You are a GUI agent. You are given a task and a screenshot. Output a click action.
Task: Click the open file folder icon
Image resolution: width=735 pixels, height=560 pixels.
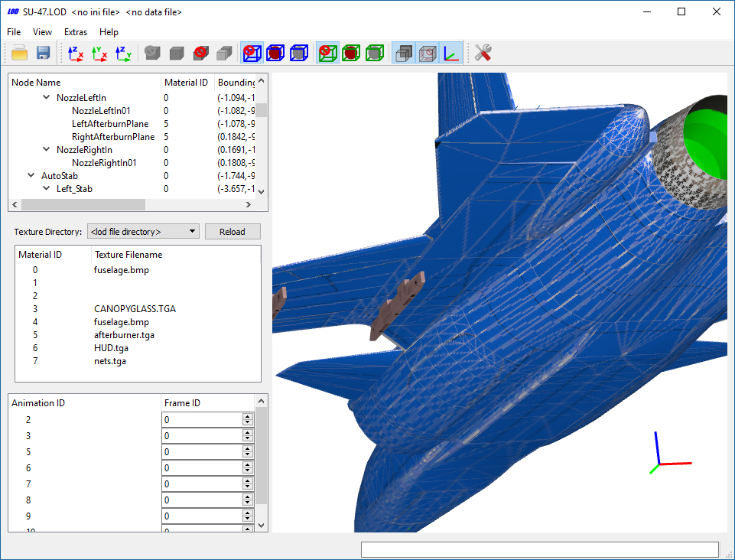[x=19, y=53]
